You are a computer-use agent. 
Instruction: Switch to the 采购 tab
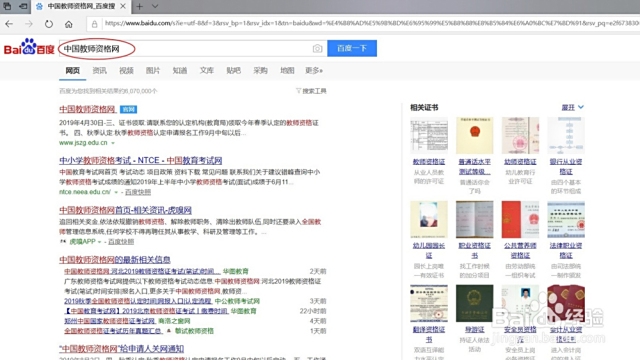click(x=260, y=71)
